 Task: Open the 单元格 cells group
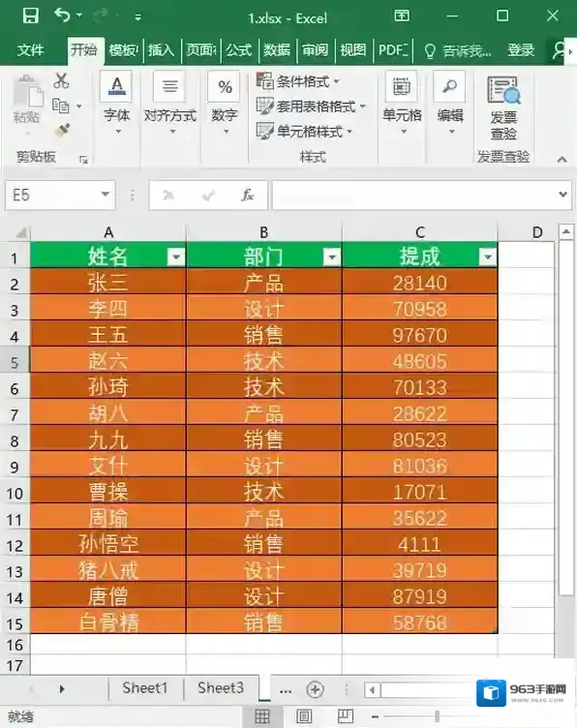(x=402, y=103)
